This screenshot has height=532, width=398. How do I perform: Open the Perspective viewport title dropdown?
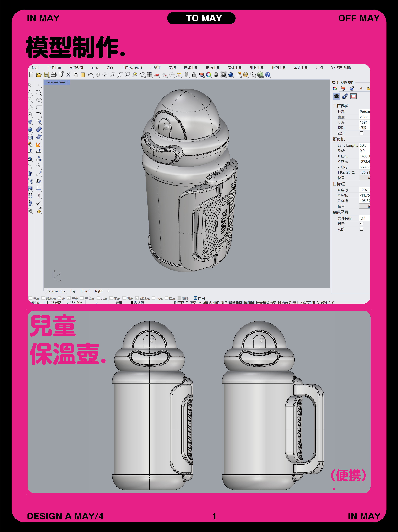[x=68, y=82]
